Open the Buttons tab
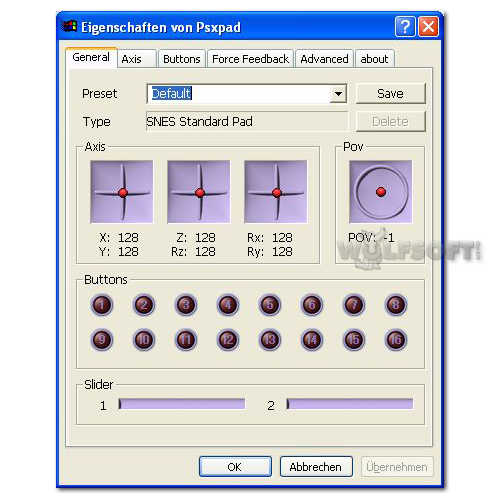 (182, 59)
